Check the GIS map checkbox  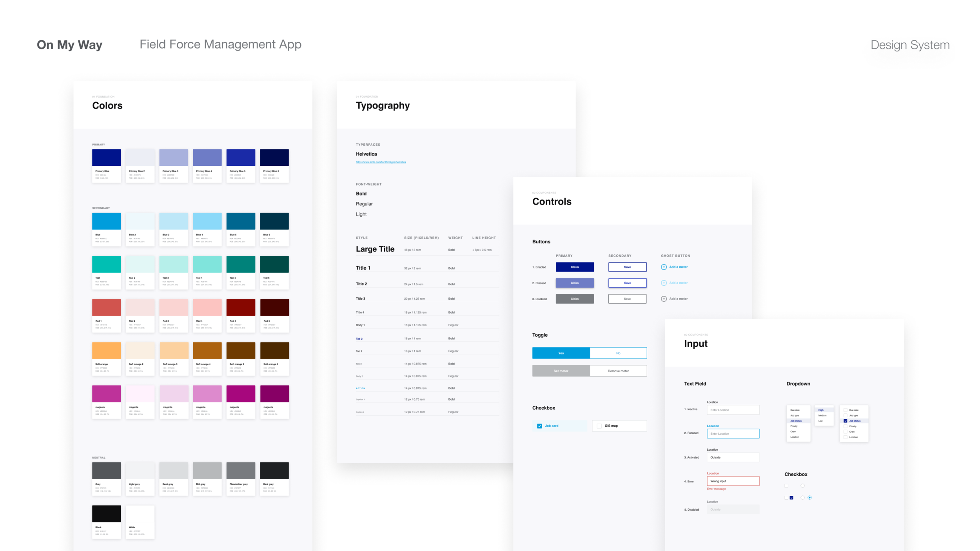point(599,426)
